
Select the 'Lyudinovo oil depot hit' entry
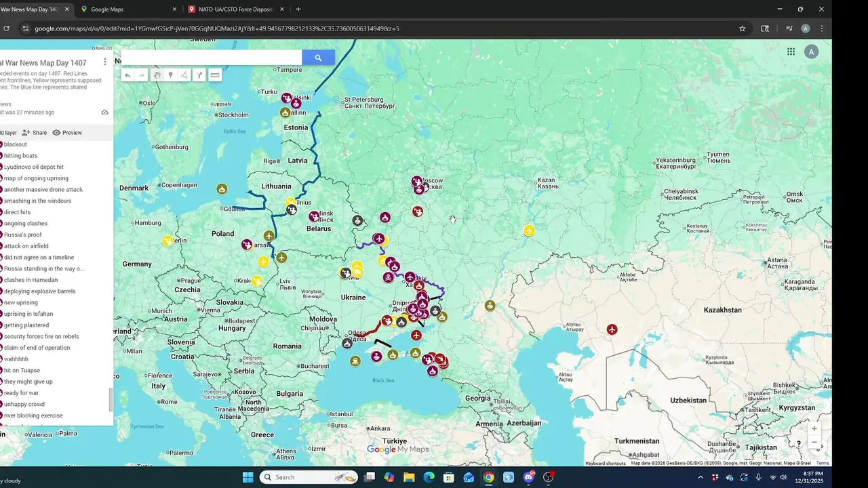34,167
